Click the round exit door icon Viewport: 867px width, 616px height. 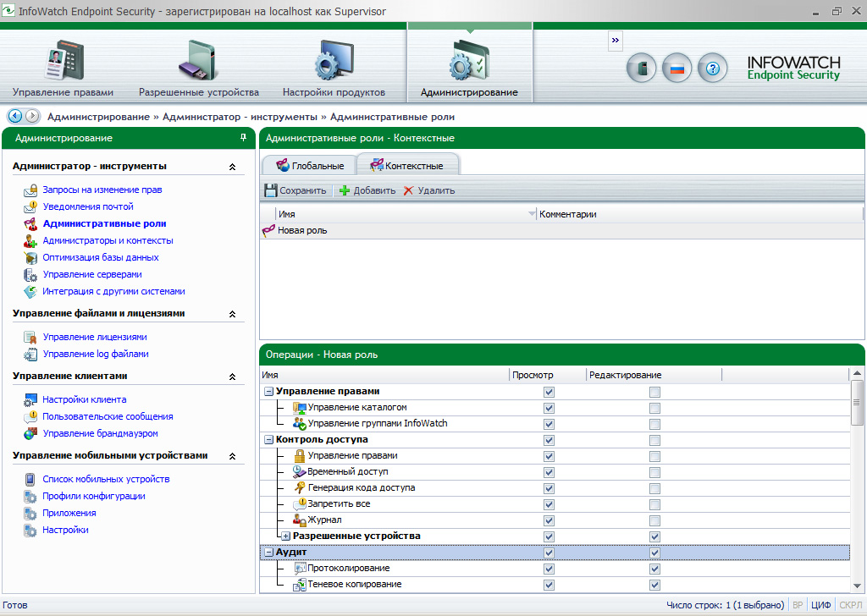(x=641, y=69)
